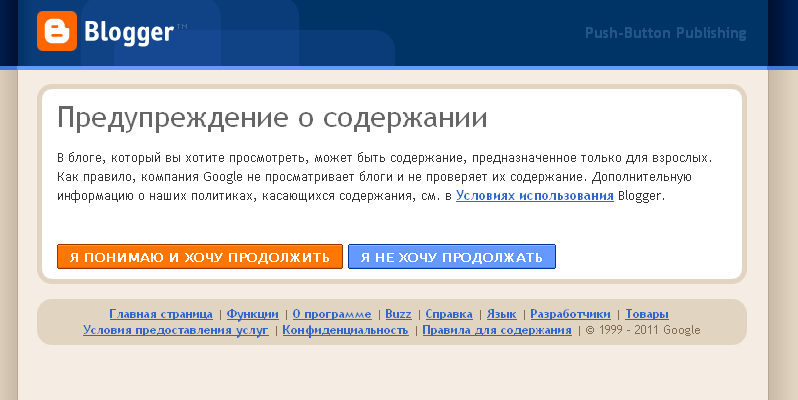This screenshot has width=798, height=400.
Task: Open the 'Функции' footer link
Action: pos(252,314)
